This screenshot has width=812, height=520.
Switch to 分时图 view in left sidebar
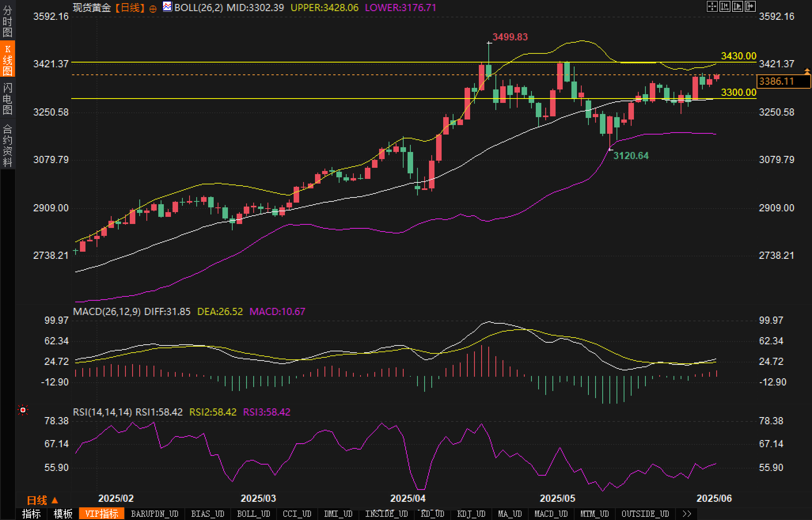(8, 21)
